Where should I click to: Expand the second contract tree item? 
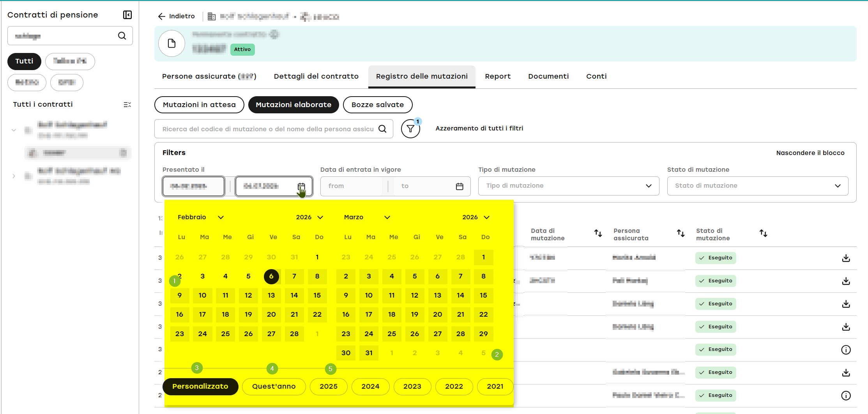(14, 176)
